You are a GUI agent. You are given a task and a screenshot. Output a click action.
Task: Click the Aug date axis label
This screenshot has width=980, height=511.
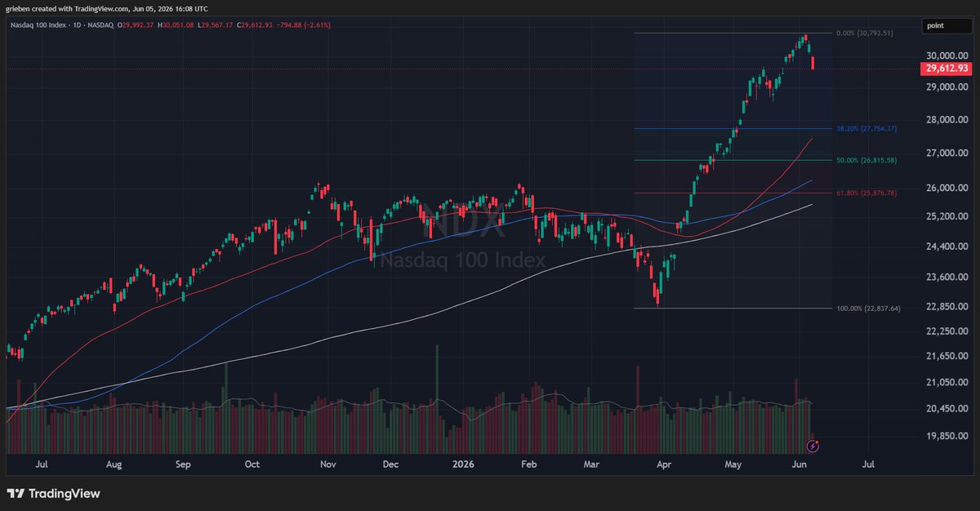[x=114, y=464]
